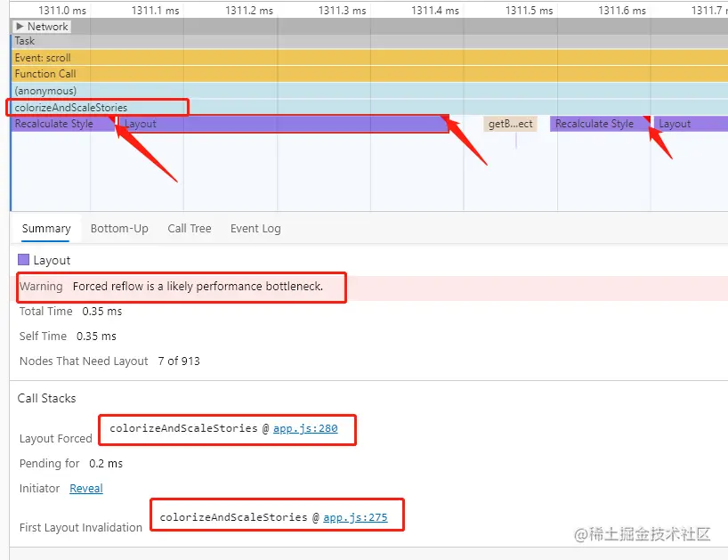Image resolution: width=728 pixels, height=560 pixels.
Task: Click the 1311.6 ms ruler mark
Action: click(622, 10)
